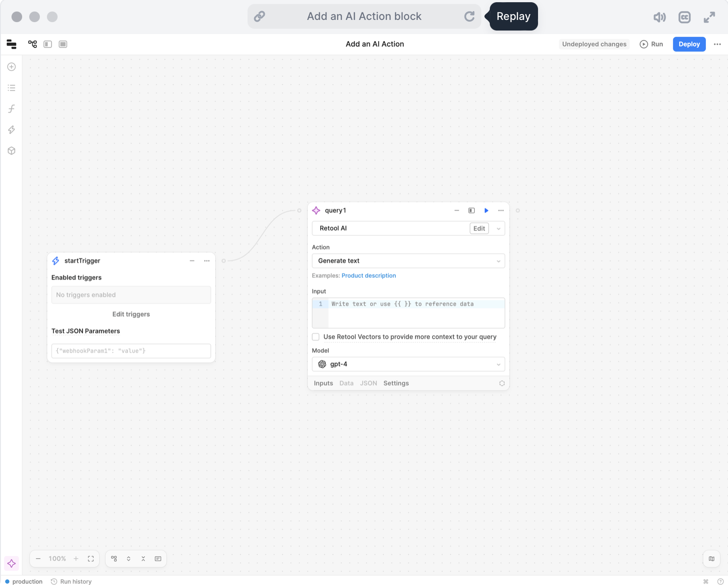
Task: Switch to the Data tab
Action: coord(346,383)
